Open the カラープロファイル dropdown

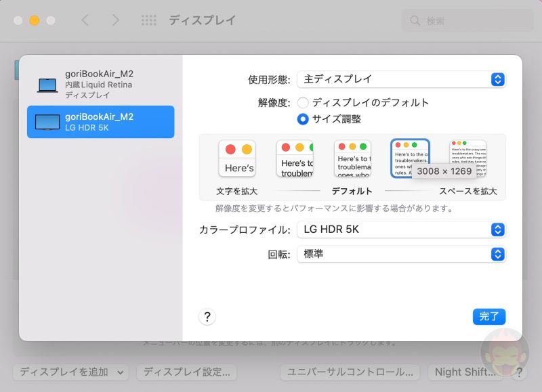pyautogui.click(x=401, y=230)
